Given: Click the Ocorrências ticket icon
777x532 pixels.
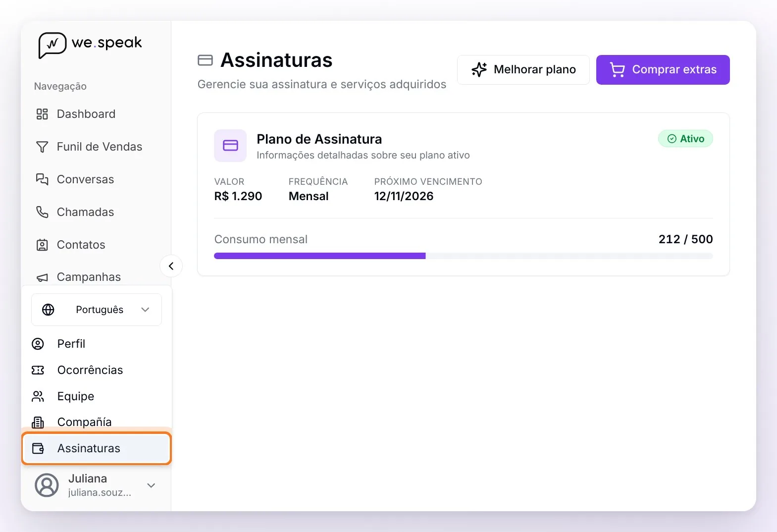Looking at the screenshot, I should (x=38, y=370).
